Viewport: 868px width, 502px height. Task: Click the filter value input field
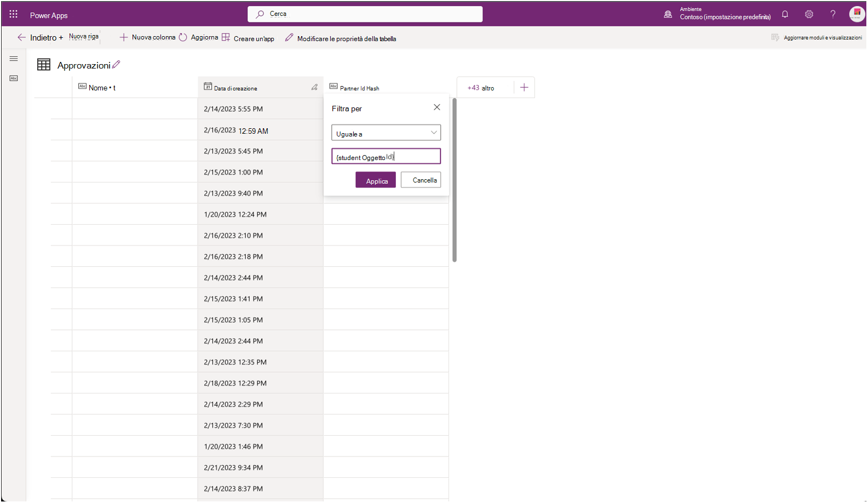386,156
